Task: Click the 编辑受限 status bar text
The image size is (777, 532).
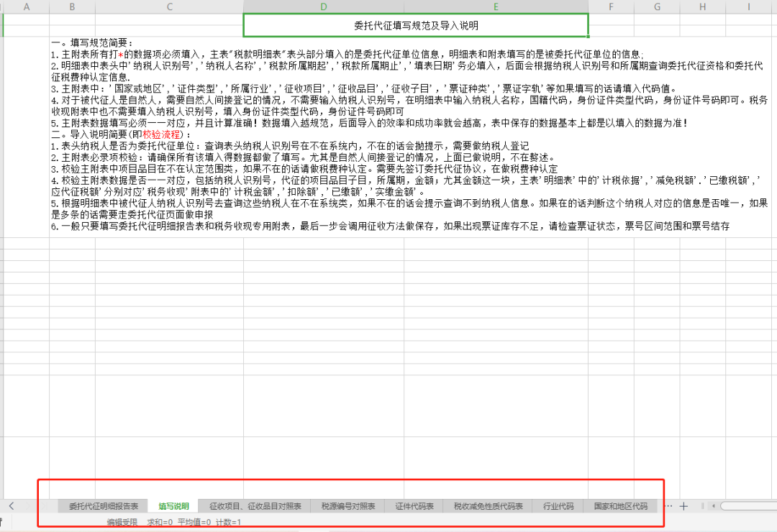Action: pos(122,522)
